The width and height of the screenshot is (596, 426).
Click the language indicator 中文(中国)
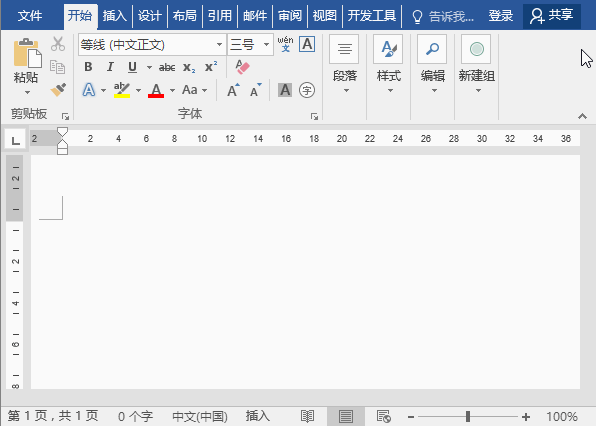(x=200, y=416)
